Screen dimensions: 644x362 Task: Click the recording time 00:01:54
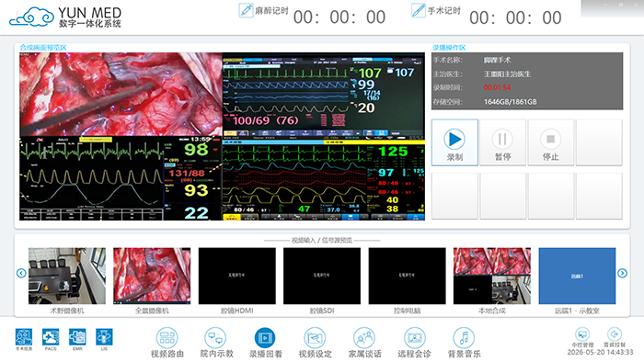pyautogui.click(x=497, y=87)
